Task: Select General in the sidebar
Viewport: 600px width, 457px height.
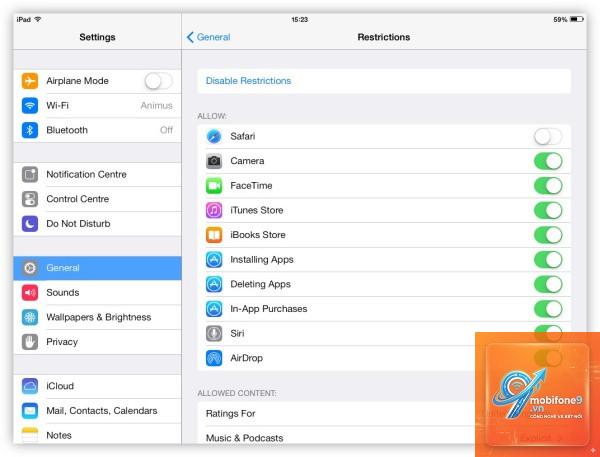Action: (97, 268)
